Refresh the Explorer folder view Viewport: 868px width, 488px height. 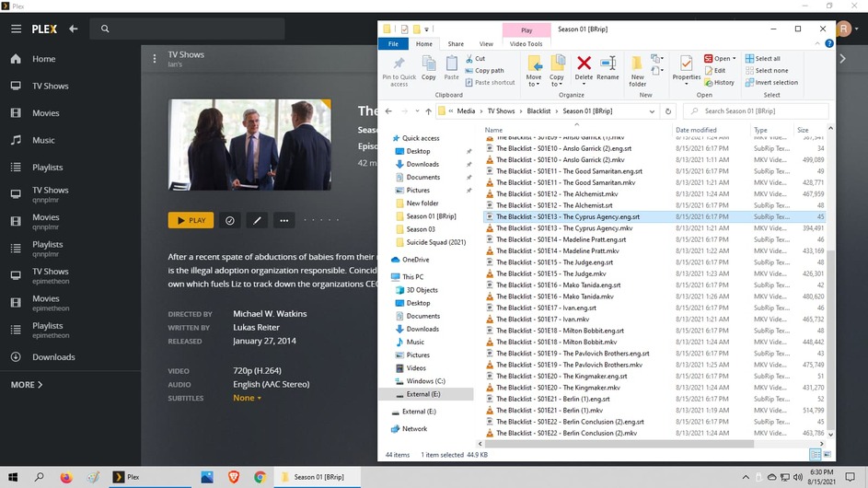pyautogui.click(x=668, y=111)
